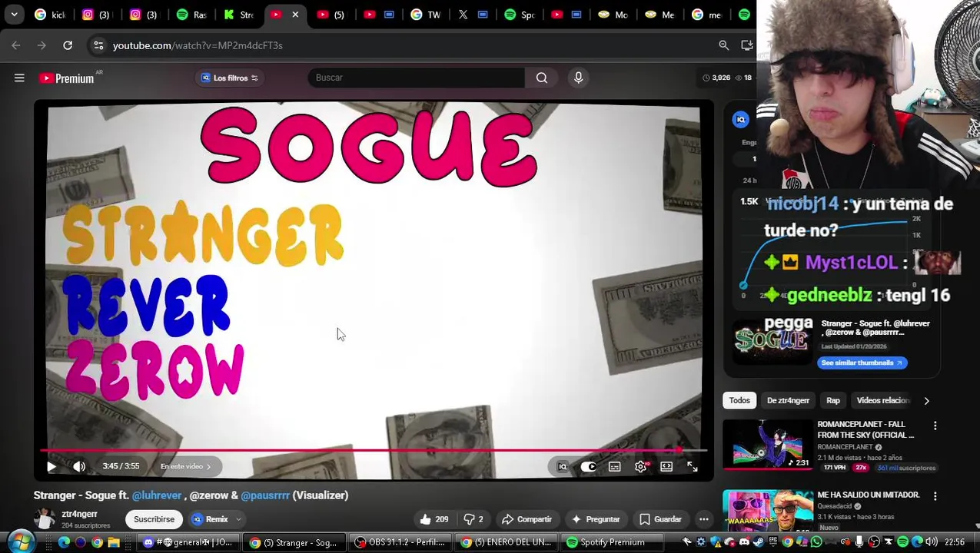Open 'Los filtros' filter dropdown
The height and width of the screenshot is (553, 980).
click(x=229, y=78)
